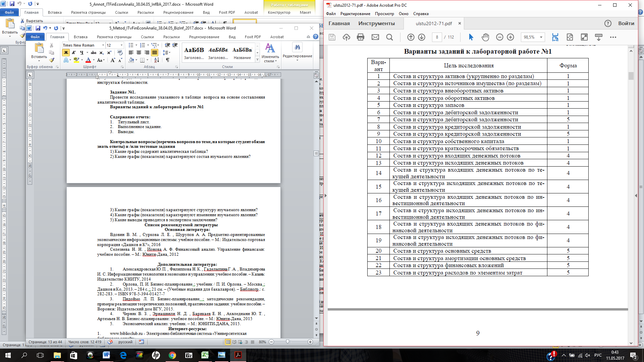Click the Cut scissors icon in front Word ribbon
This screenshot has height=362, width=644.
click(51, 45)
